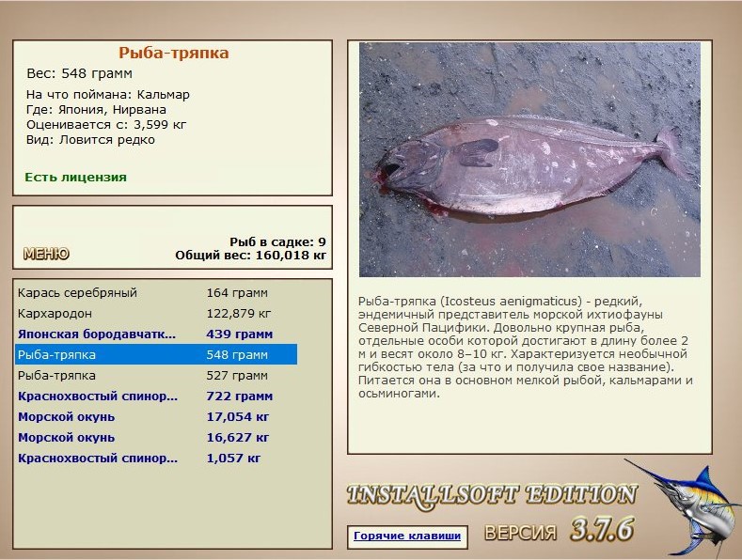Select the Краснохвостый спинор... 722 грамм row
This screenshot has height=560, width=742.
156,397
